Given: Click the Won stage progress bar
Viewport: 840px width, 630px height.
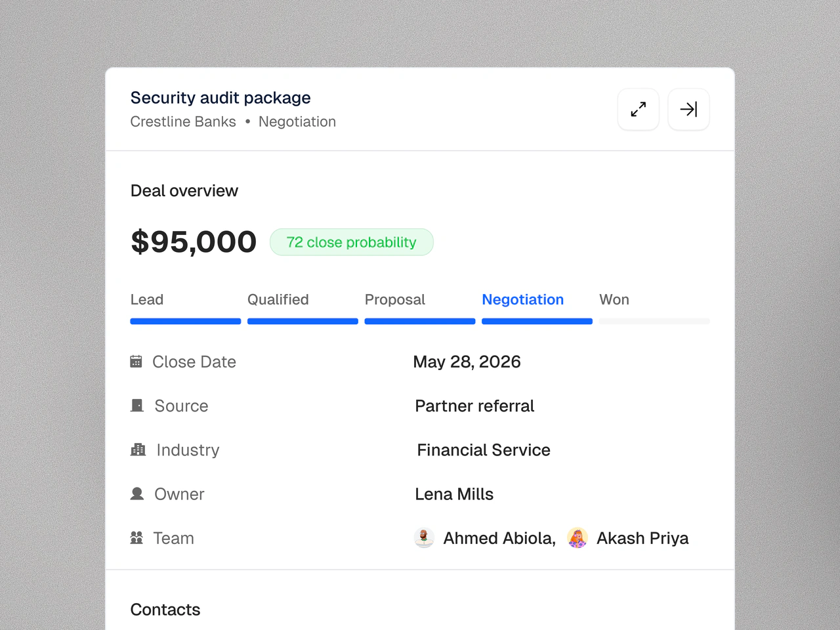Looking at the screenshot, I should tap(654, 322).
